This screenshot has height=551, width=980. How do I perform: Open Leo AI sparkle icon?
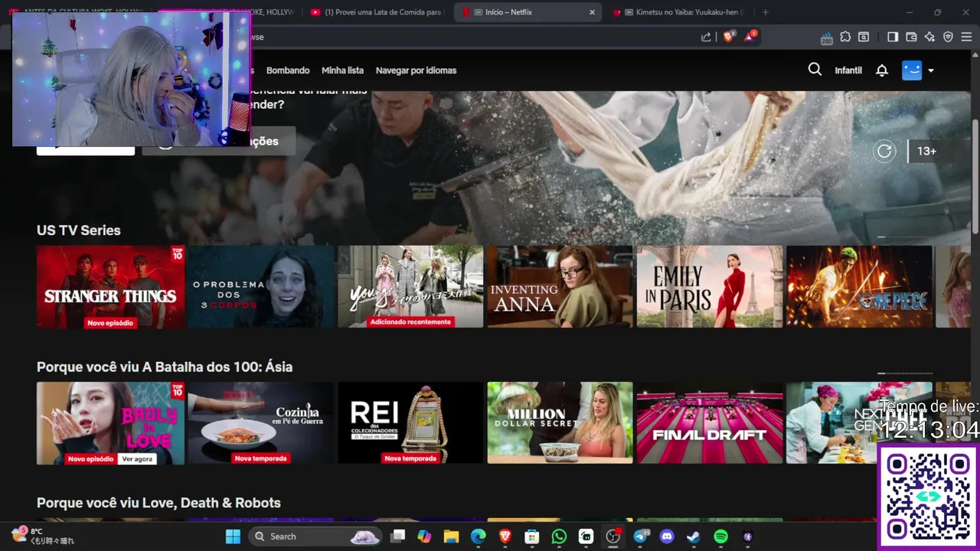[x=929, y=37]
